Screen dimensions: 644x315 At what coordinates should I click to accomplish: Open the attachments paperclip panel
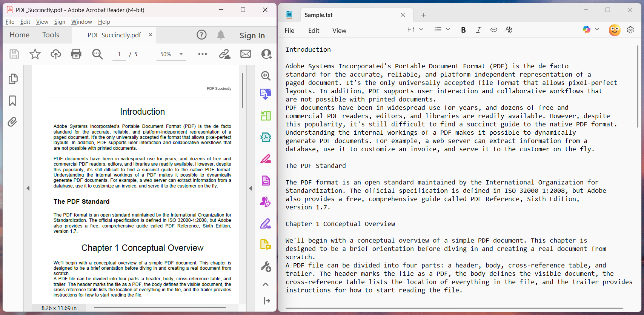click(12, 122)
